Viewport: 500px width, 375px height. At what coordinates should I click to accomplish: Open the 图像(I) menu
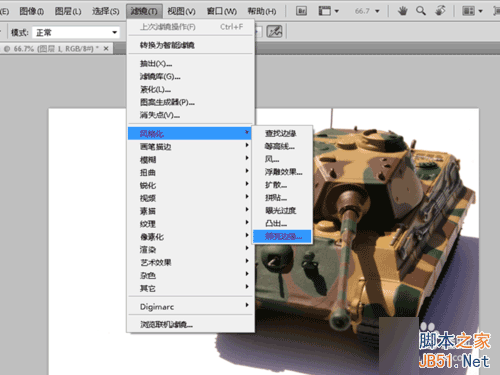(x=32, y=11)
